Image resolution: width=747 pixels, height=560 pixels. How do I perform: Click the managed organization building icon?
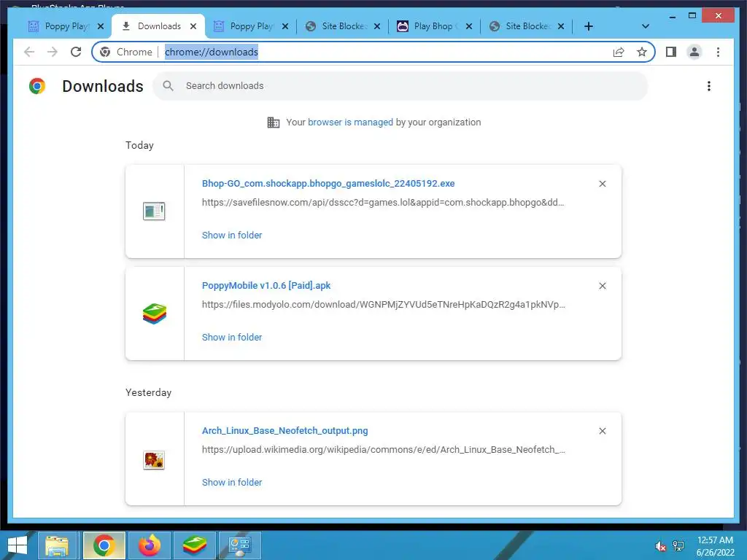(274, 122)
